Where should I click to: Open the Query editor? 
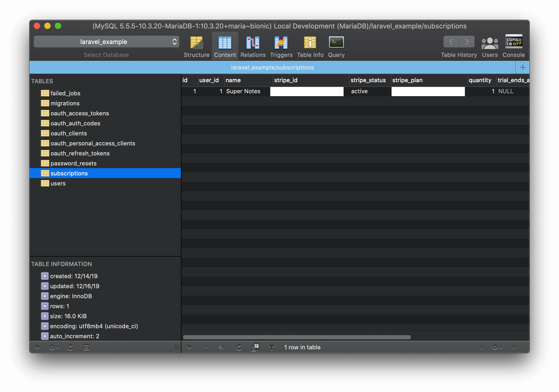click(336, 47)
